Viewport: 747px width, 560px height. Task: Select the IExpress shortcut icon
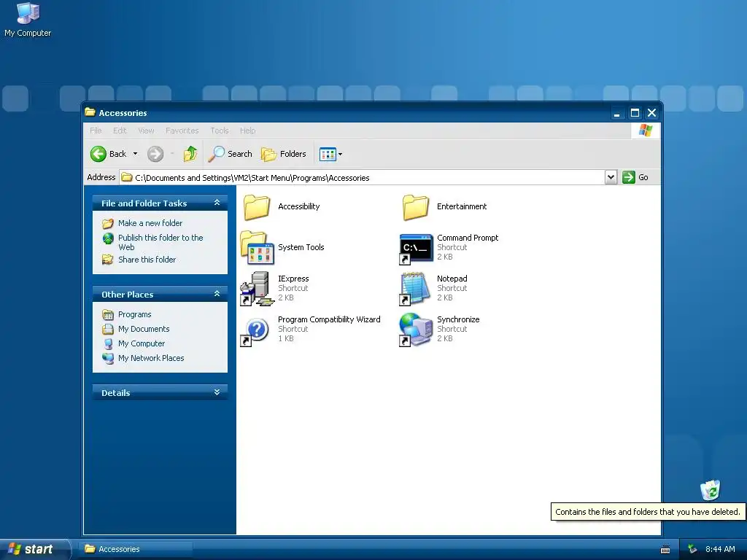point(257,289)
